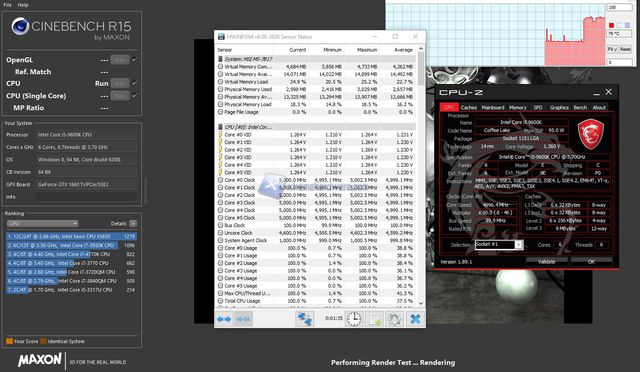Click the Info field in Your System

(x=87, y=197)
